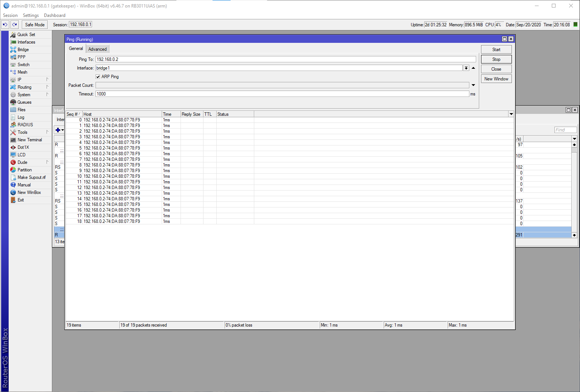Launch a New Terminal
Screen dimensions: 580x392
click(29, 139)
